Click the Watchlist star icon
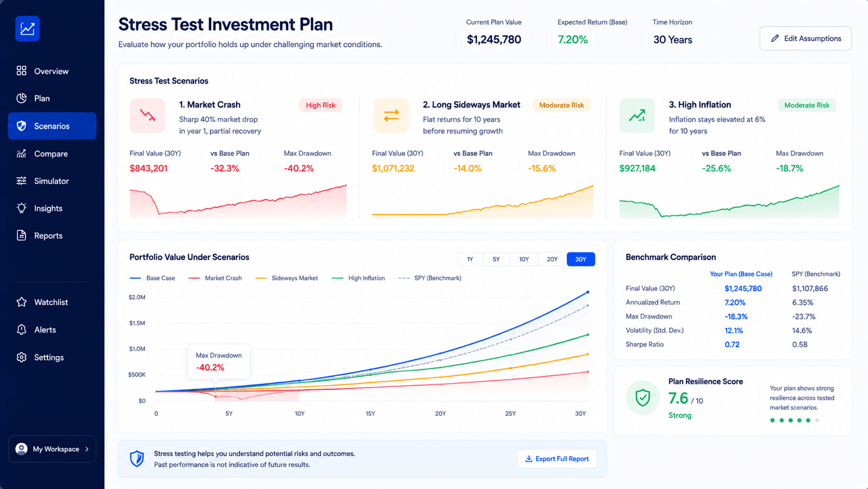868x489 pixels. (21, 302)
